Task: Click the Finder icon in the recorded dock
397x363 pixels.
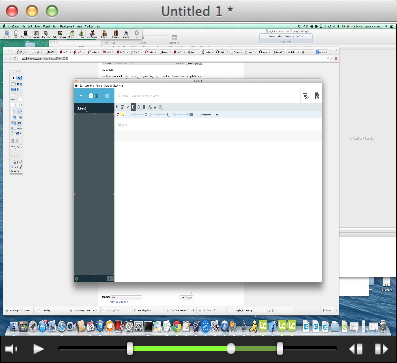Action: point(13,326)
